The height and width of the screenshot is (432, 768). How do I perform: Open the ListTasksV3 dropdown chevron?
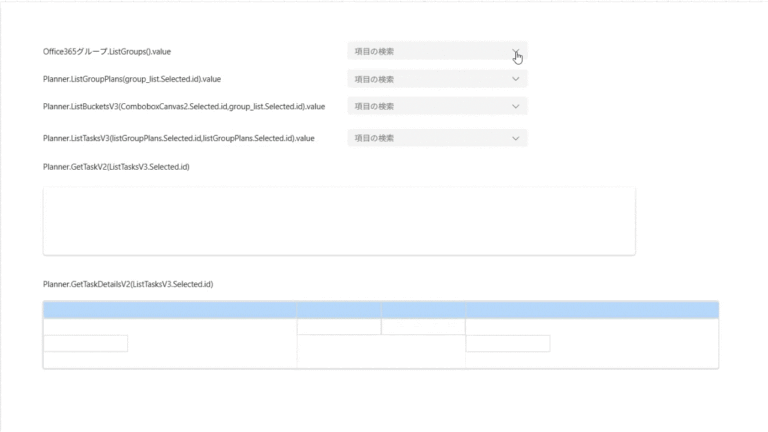click(516, 138)
